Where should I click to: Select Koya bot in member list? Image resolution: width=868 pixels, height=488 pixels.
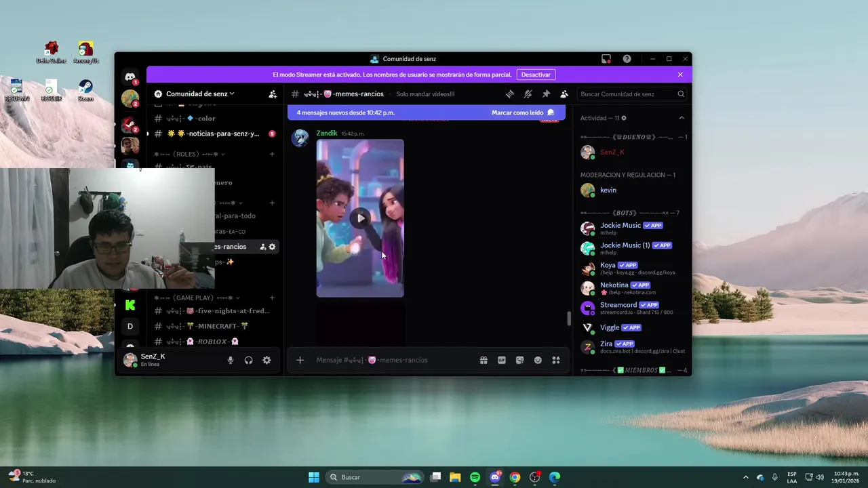pos(632,268)
